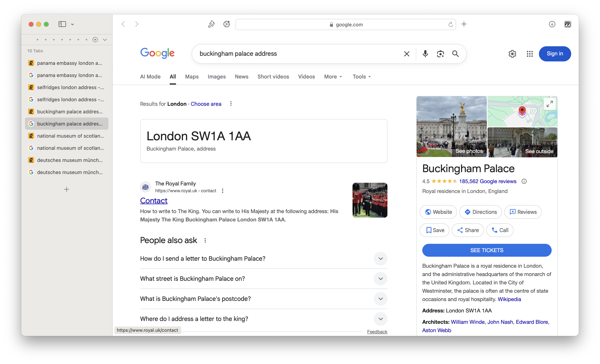Viewport: 600px width, 364px height.
Task: Switch to the Images search tab
Action: 217,77
